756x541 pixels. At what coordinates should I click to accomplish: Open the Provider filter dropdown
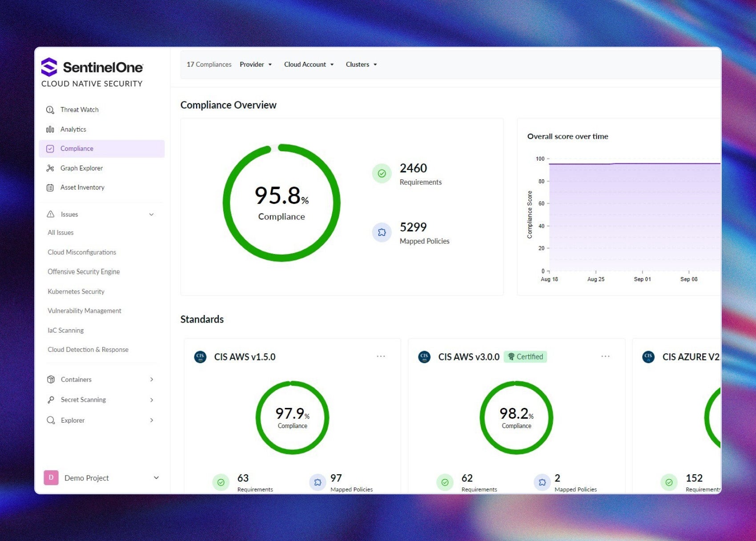point(256,65)
